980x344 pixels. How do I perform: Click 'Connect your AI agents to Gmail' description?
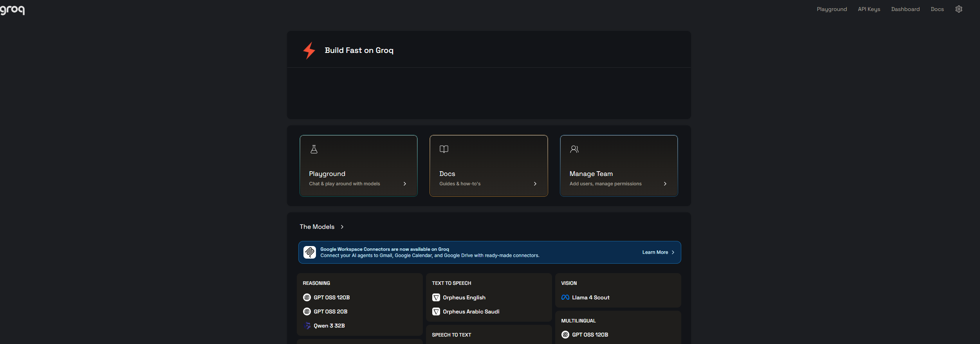430,255
